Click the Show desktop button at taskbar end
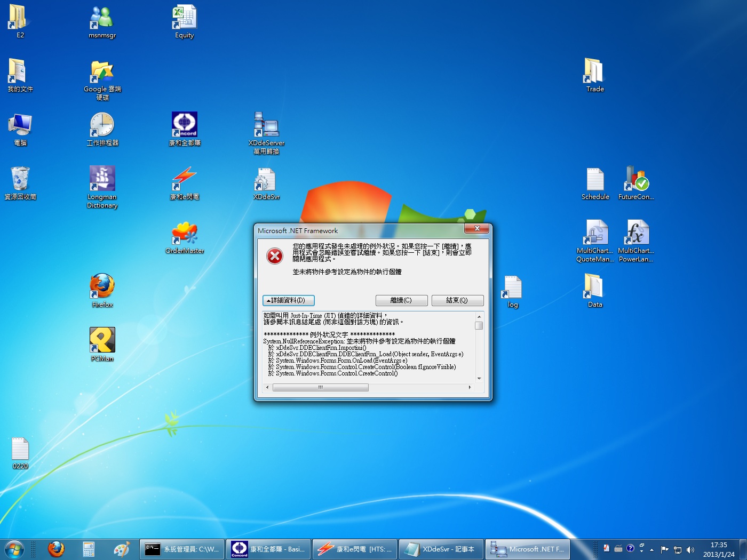 pos(743,549)
